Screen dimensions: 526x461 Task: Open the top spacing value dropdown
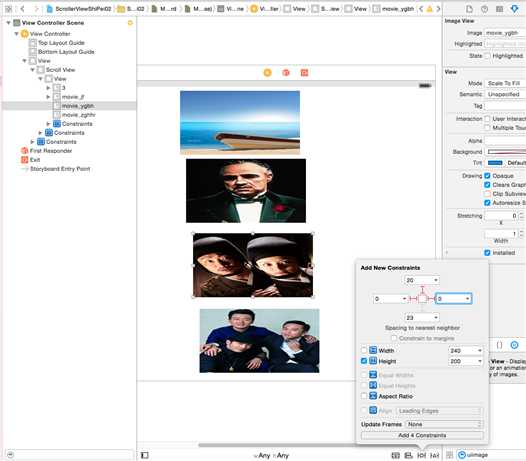(x=435, y=280)
